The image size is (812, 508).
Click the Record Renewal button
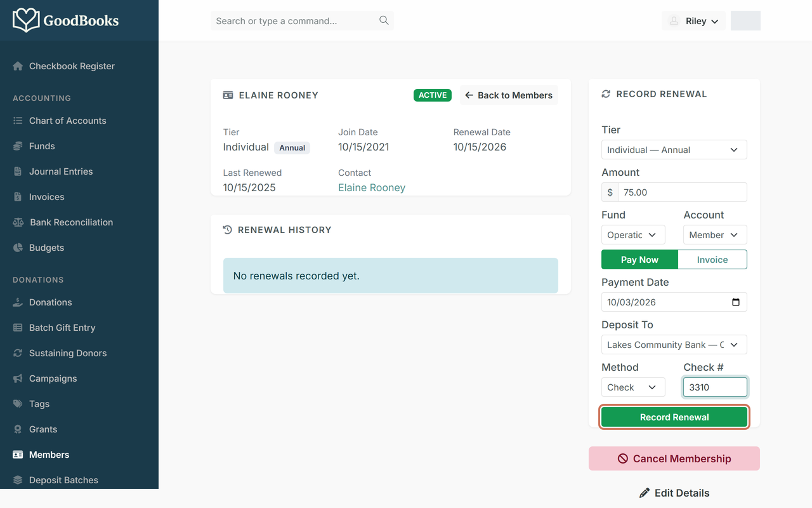(x=674, y=417)
